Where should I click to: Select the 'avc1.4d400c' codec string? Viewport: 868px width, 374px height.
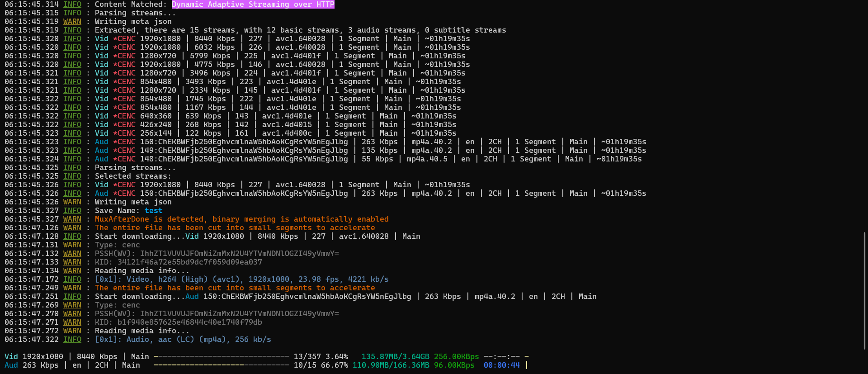coord(287,133)
